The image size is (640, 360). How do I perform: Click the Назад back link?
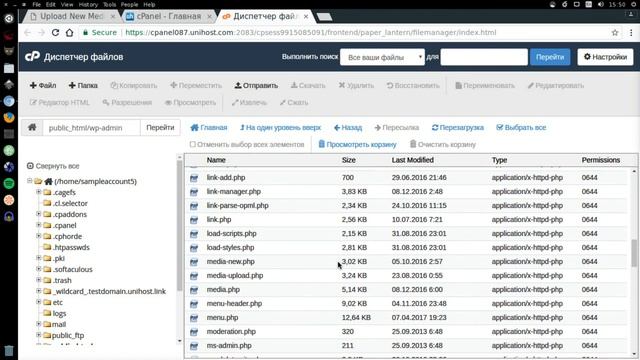pyautogui.click(x=348, y=127)
